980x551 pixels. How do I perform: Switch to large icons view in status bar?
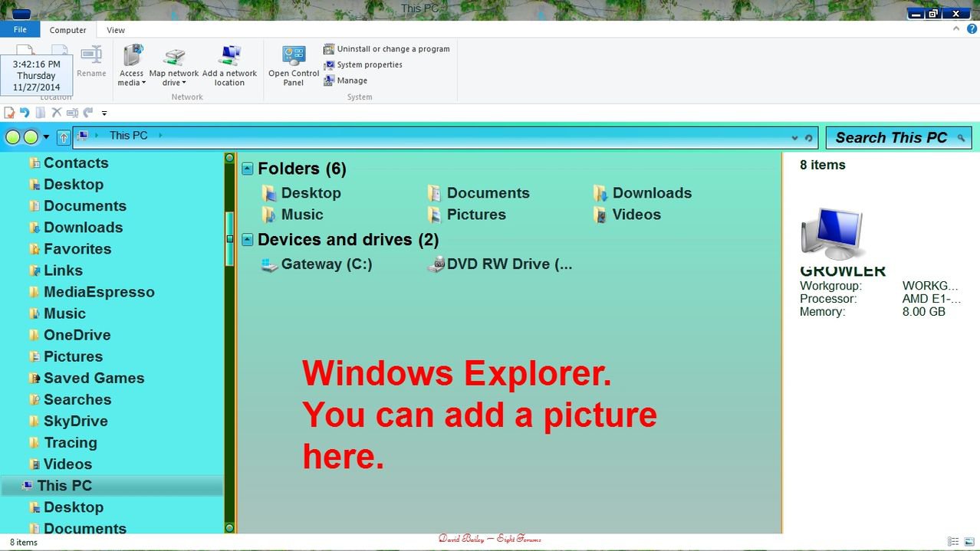point(969,542)
